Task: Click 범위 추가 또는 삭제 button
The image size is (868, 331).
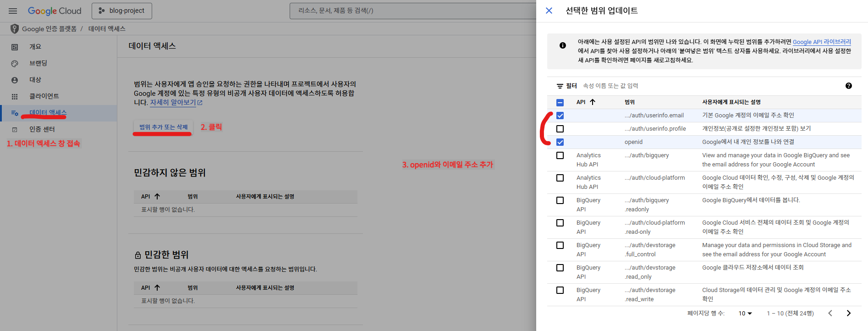Action: click(x=164, y=127)
